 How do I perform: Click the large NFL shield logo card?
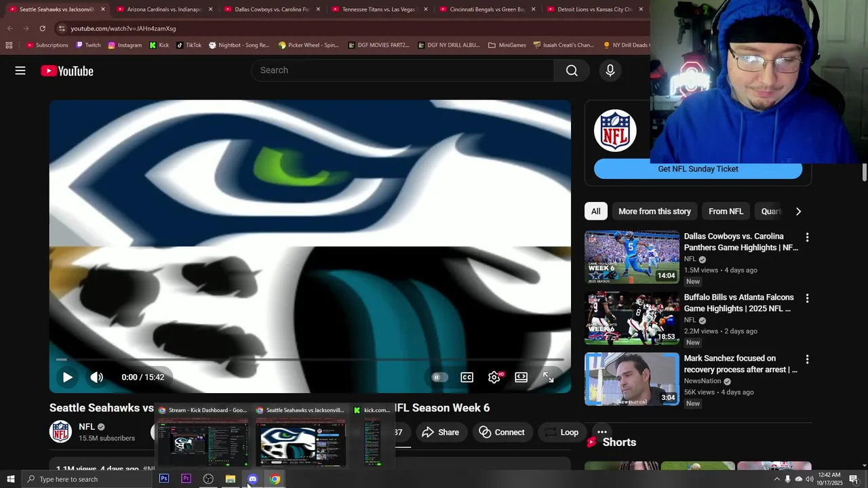pyautogui.click(x=615, y=130)
